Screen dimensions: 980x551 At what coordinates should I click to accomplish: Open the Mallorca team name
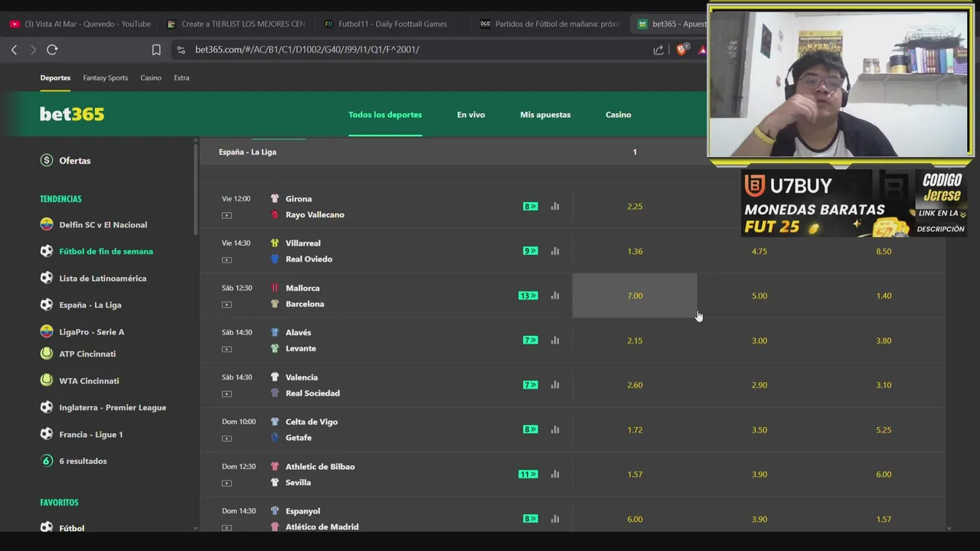(x=302, y=289)
